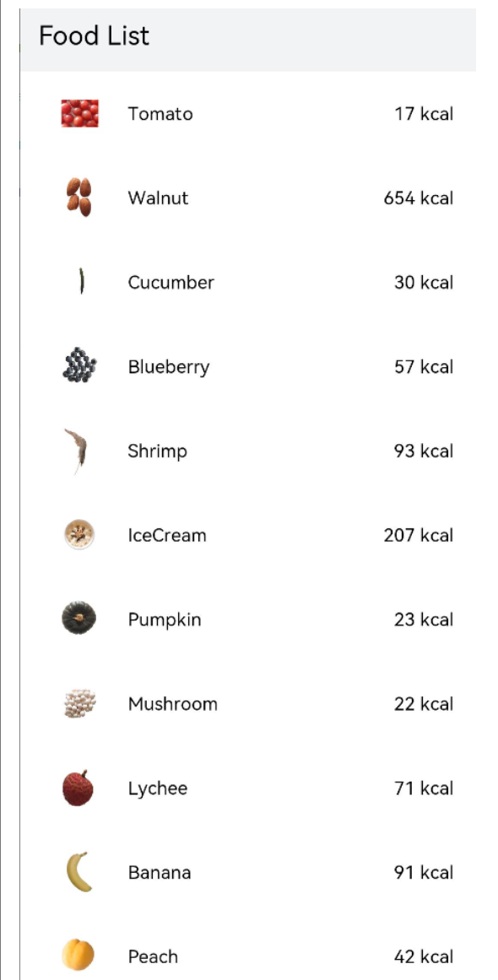Open the Walnut item name

pos(158,198)
